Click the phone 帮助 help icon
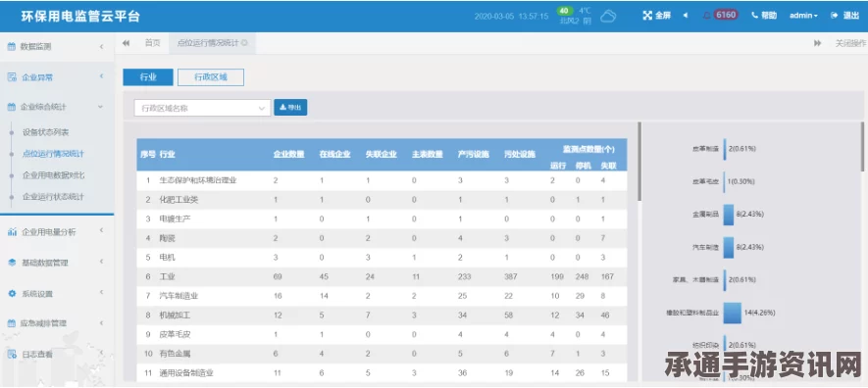Screen dimensions: 868x388 [x=754, y=16]
